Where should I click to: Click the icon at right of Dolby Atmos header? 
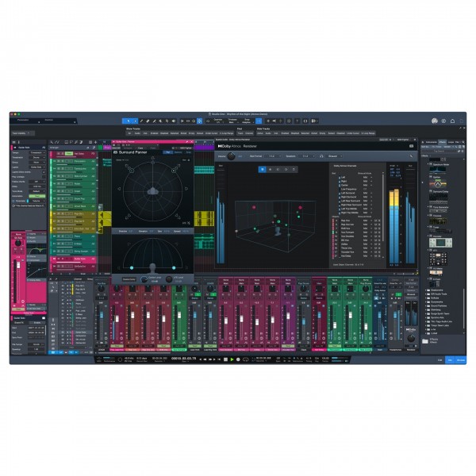(411, 146)
